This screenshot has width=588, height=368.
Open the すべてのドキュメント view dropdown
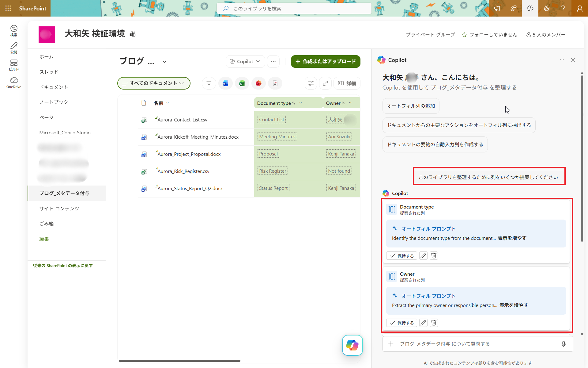pyautogui.click(x=154, y=83)
